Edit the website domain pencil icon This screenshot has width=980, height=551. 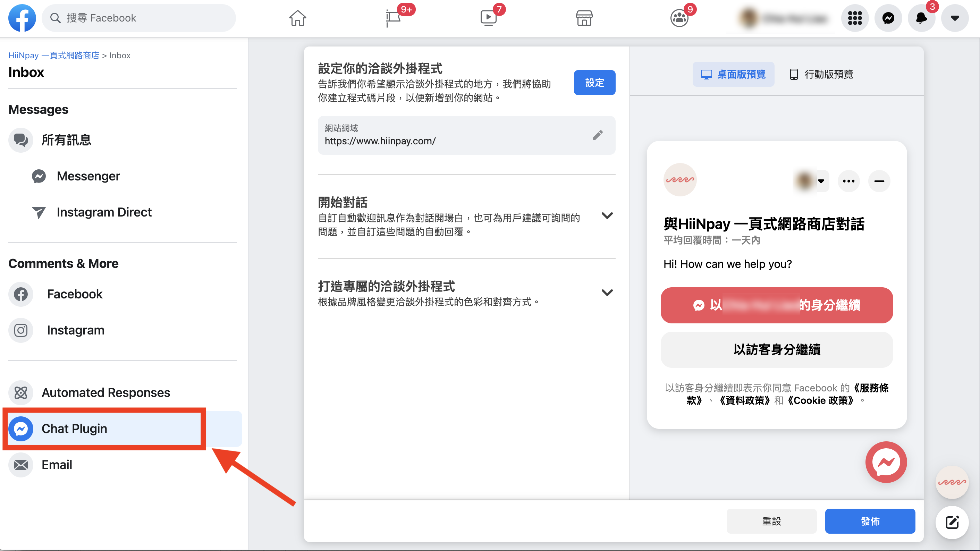(598, 135)
